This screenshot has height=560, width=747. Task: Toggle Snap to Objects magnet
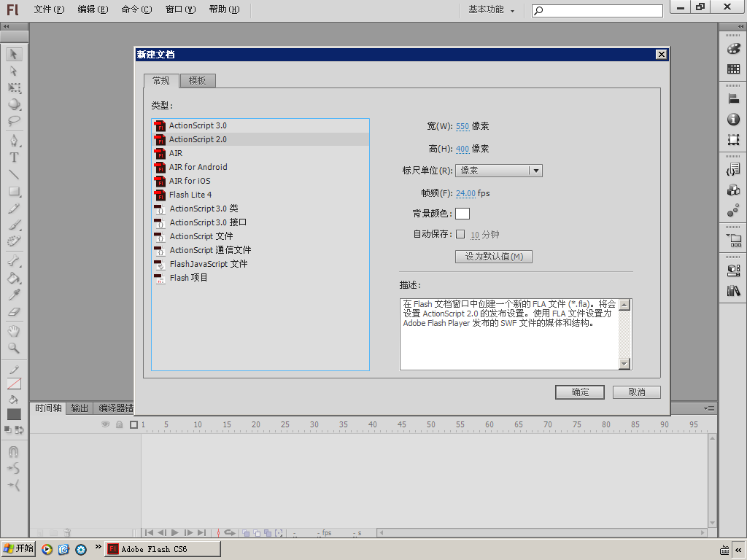click(14, 451)
